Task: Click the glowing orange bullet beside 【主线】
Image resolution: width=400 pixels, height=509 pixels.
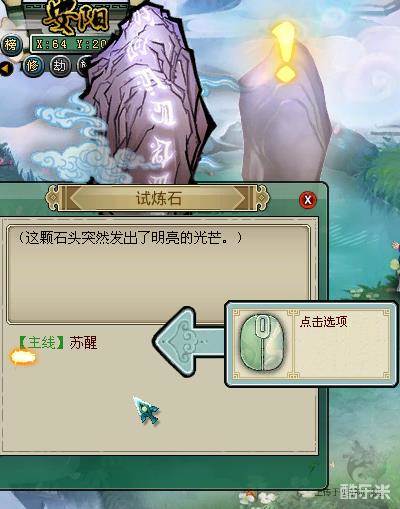Action: pyautogui.click(x=23, y=357)
